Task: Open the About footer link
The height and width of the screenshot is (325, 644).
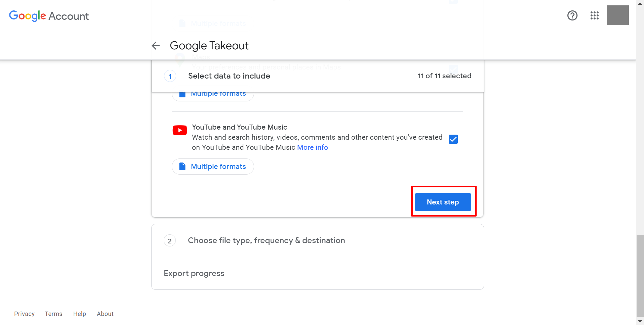Action: pos(105,314)
